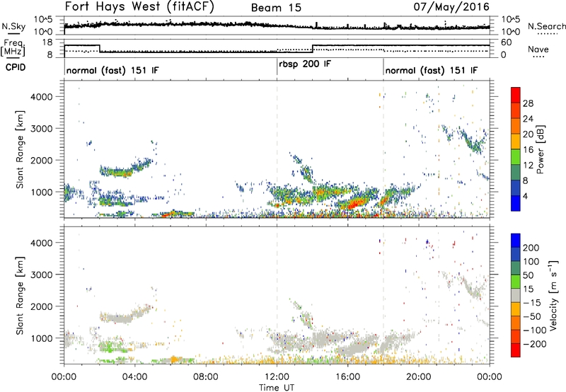Click the title "Fort Hays West (fitACF)"
This screenshot has width=566, height=392.
click(139, 6)
